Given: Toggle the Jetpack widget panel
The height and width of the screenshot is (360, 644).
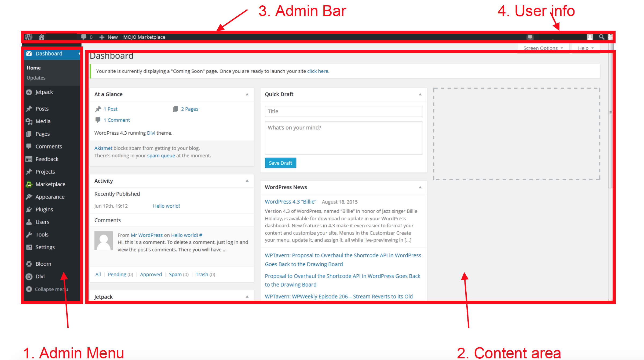Looking at the screenshot, I should tap(247, 297).
